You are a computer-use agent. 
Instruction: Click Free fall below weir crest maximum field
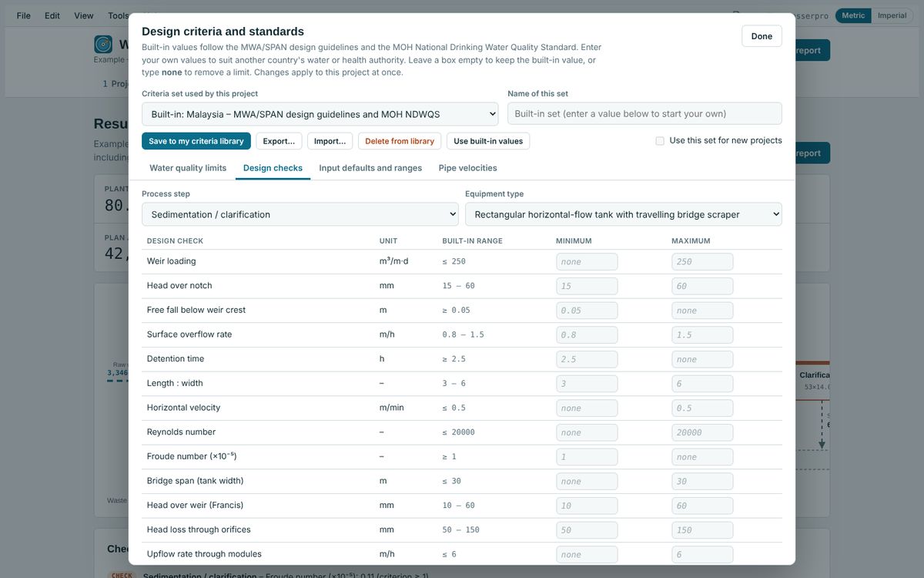tap(702, 311)
